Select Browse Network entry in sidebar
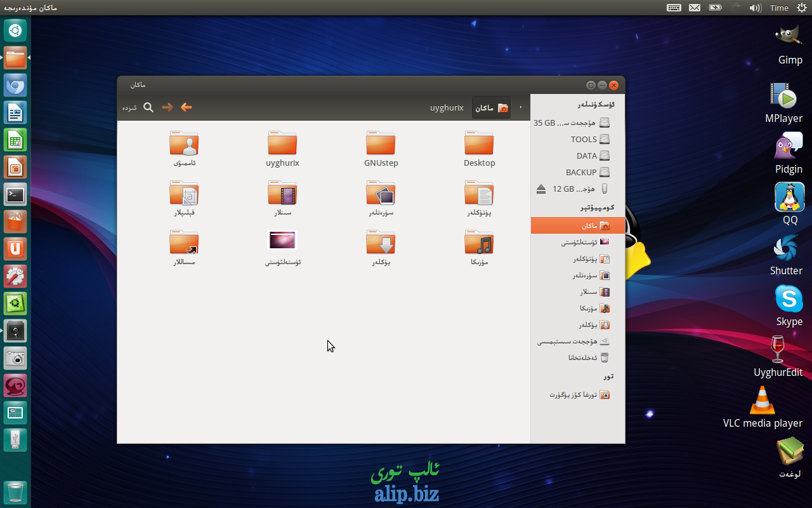 578,394
